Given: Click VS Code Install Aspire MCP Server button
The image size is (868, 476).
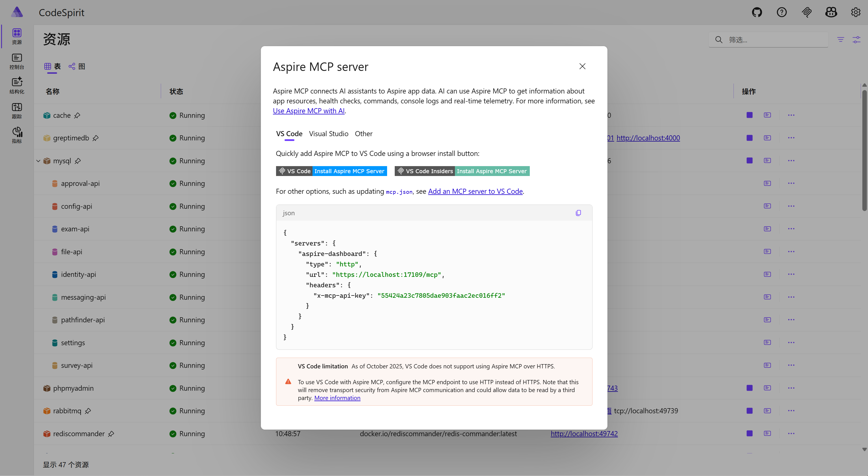Looking at the screenshot, I should tap(331, 171).
